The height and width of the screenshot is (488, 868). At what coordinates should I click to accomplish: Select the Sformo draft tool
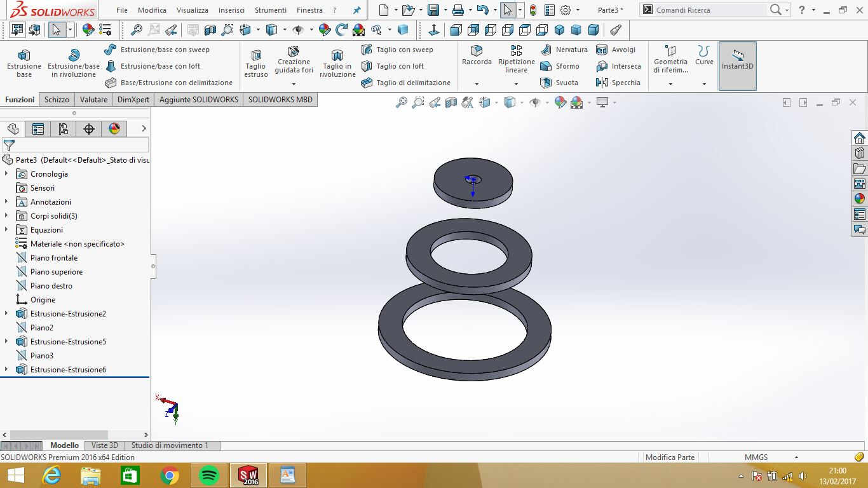560,66
